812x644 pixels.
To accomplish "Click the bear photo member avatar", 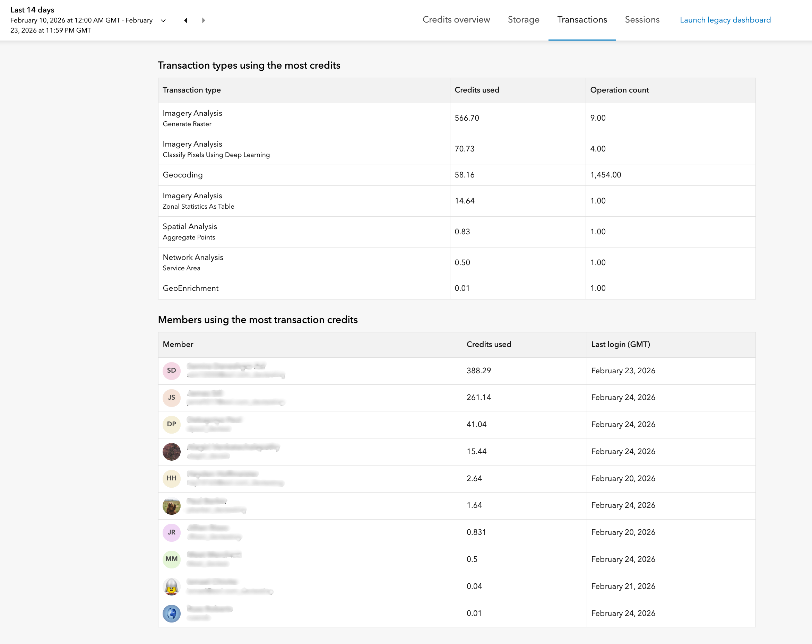I will click(171, 505).
